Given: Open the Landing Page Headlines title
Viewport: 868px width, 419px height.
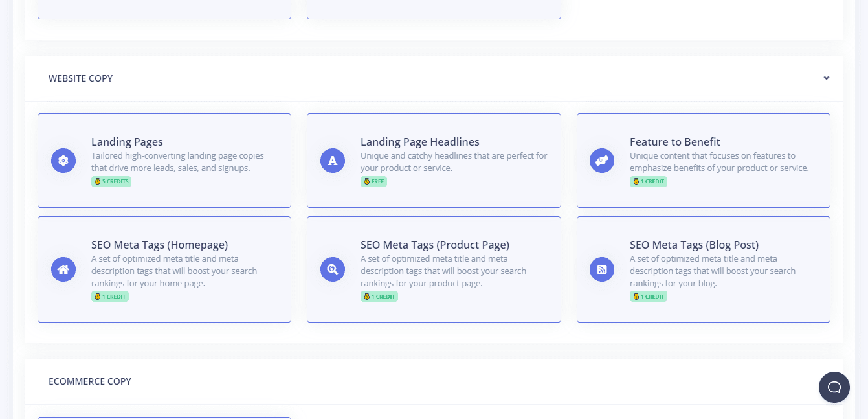Looking at the screenshot, I should 420,142.
